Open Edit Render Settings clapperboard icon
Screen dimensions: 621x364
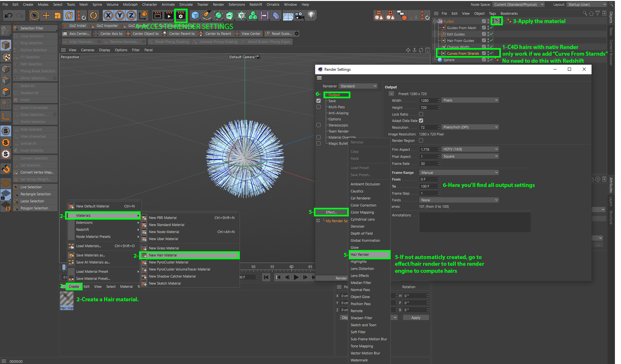pos(181,15)
